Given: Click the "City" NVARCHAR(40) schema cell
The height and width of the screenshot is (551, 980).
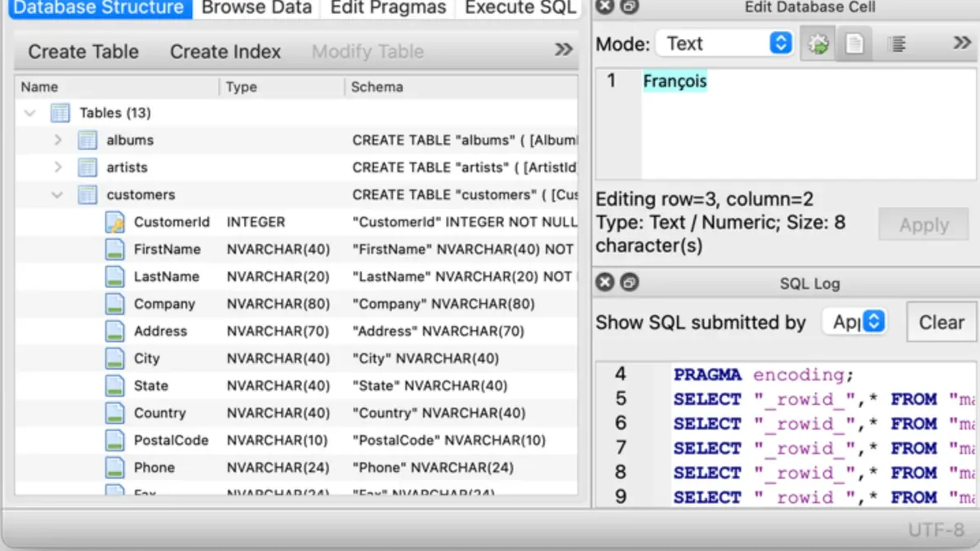Looking at the screenshot, I should coord(425,358).
